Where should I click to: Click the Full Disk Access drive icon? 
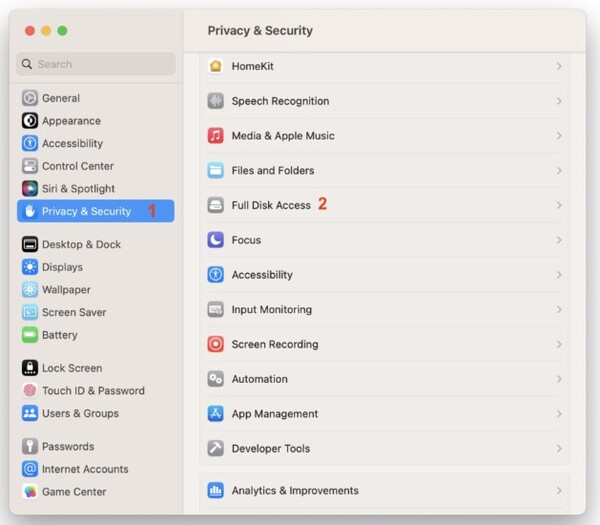pos(215,205)
